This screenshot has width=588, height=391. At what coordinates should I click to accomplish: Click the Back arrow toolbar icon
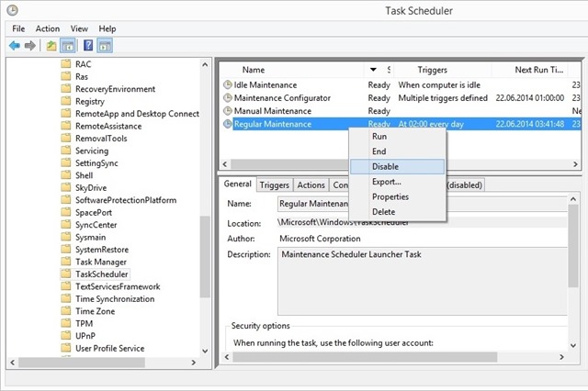click(15, 46)
